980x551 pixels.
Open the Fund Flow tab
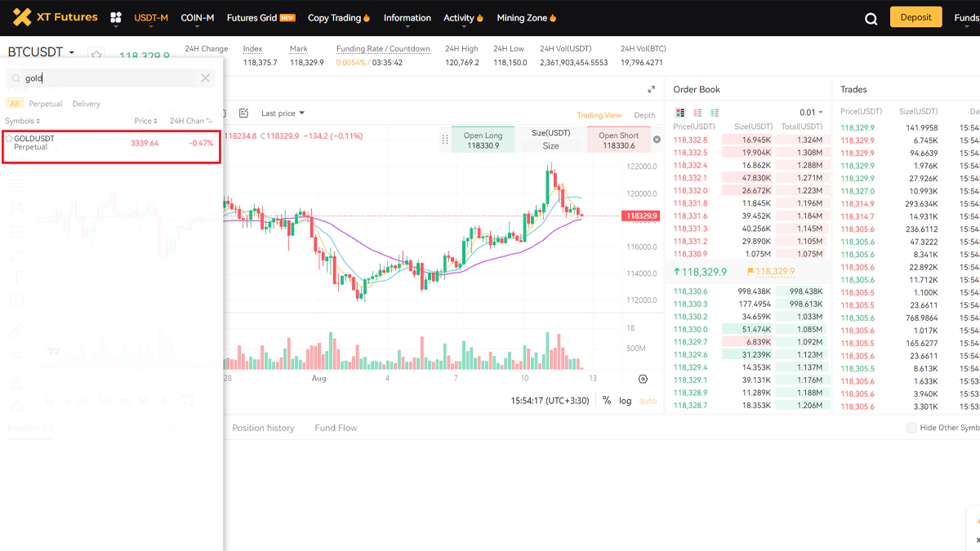point(336,428)
